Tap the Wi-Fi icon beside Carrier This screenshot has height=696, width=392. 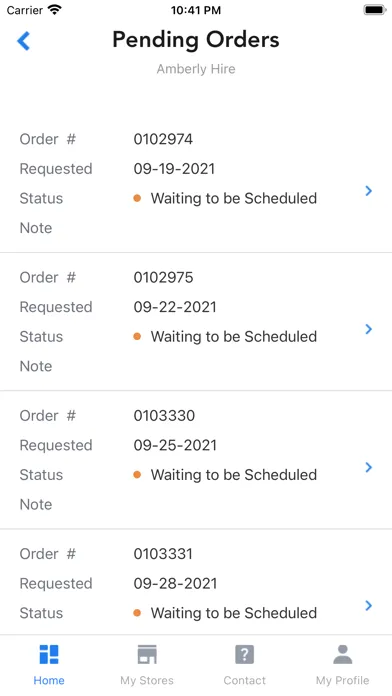[x=55, y=10]
